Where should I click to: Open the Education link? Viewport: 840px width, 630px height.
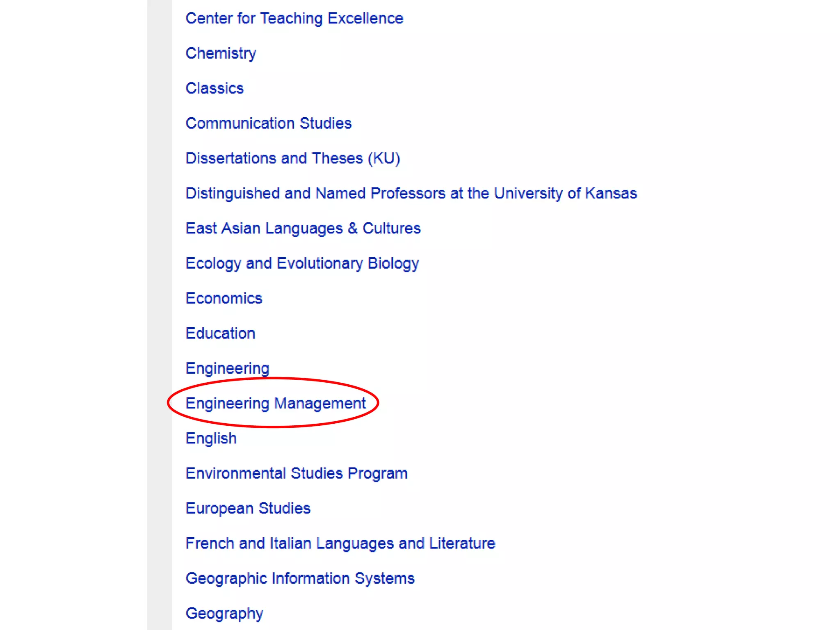[x=220, y=333]
